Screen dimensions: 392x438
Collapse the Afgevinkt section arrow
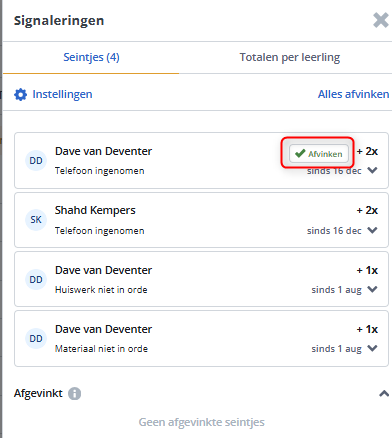click(x=384, y=394)
